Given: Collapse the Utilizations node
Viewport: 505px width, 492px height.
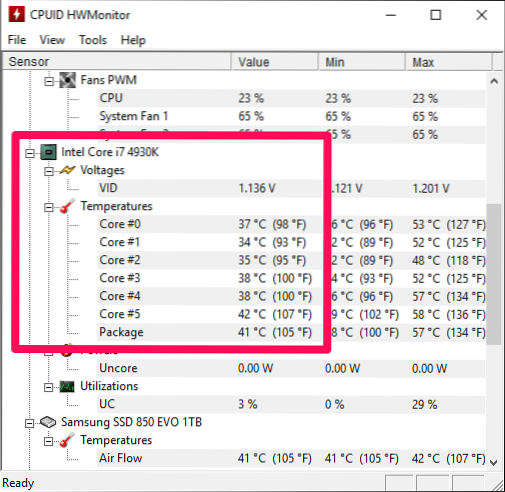Looking at the screenshot, I should click(x=49, y=387).
